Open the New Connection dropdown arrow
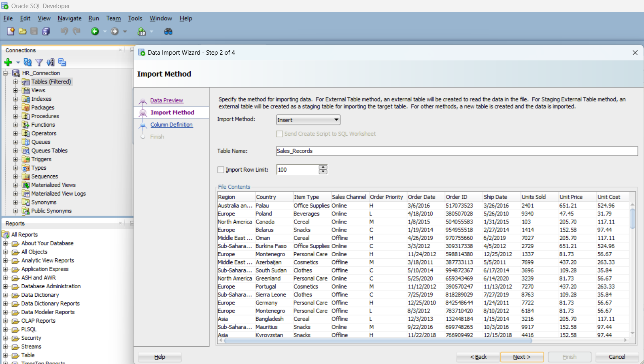This screenshot has height=364, width=644. coord(18,62)
